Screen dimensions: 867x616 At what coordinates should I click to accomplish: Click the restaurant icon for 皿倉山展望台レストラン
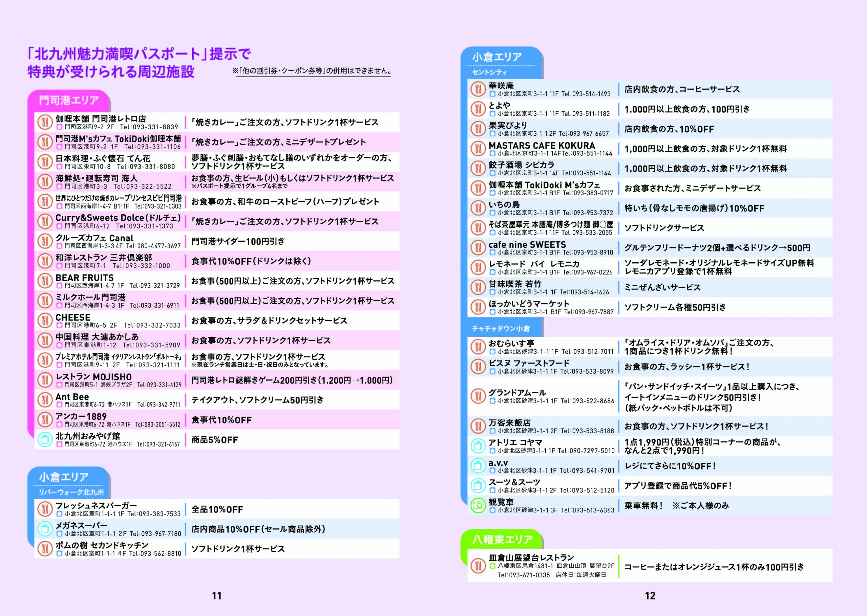[478, 566]
